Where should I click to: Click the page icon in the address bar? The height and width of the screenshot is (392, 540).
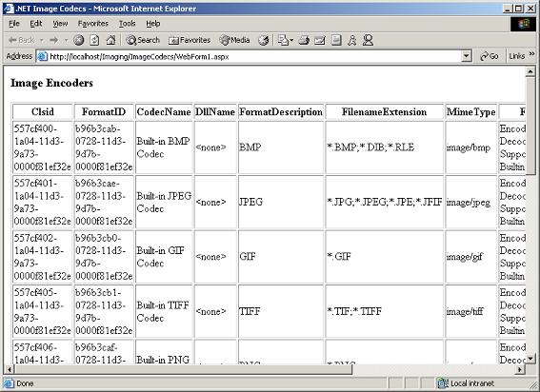click(42, 56)
